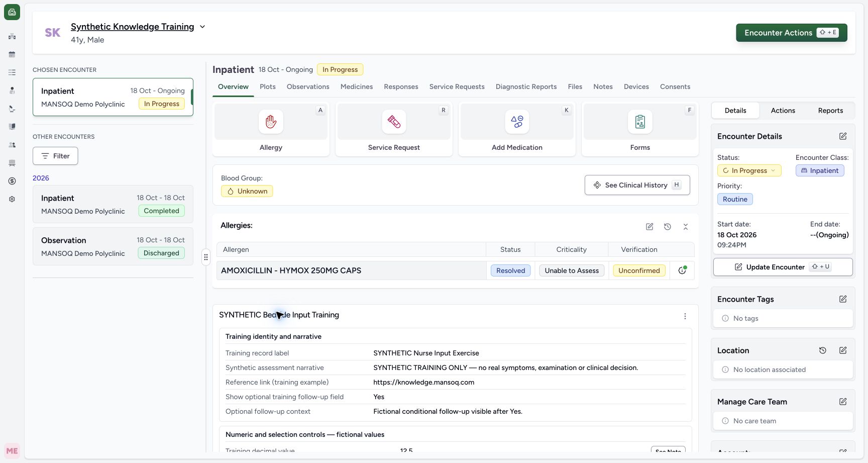The height and width of the screenshot is (463, 868).
Task: Click See Clinical History button
Action: 637,185
